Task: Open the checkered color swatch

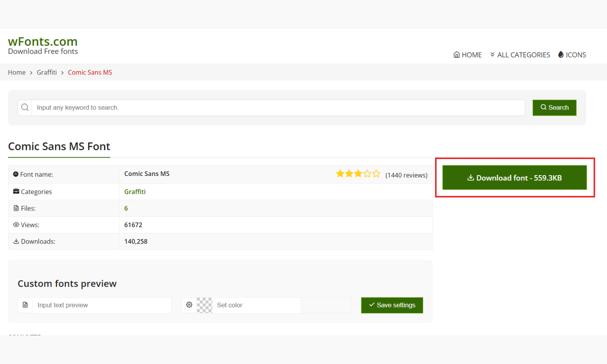Action: 204,305
